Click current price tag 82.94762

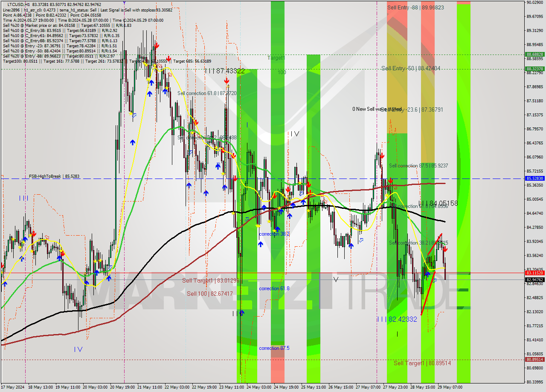[534, 280]
